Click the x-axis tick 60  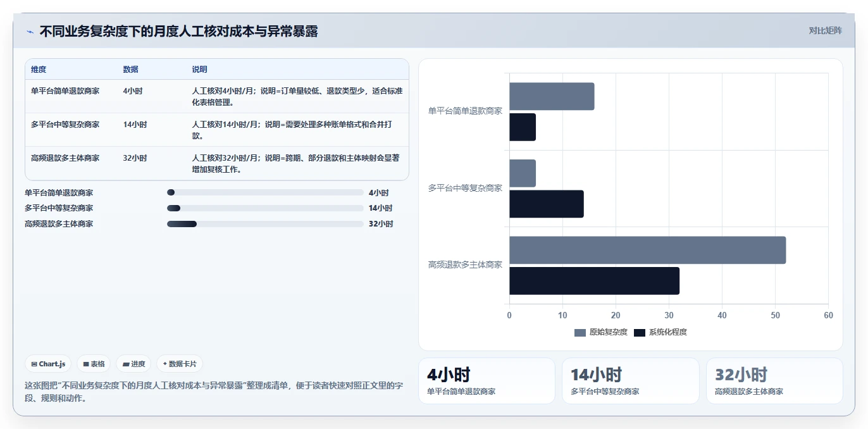point(828,315)
